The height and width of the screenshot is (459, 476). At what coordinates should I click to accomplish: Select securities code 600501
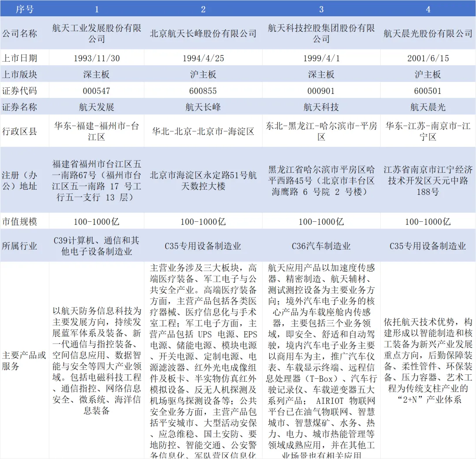pos(428,91)
